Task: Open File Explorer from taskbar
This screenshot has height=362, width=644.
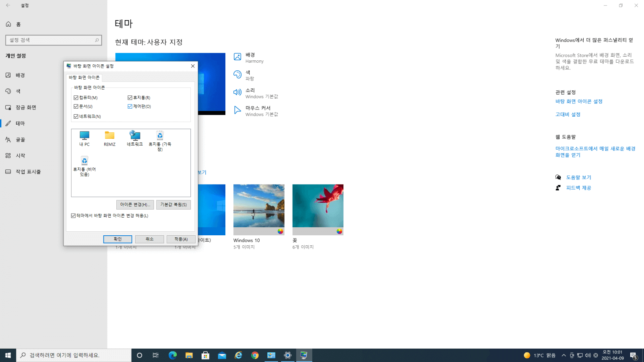Action: 189,355
